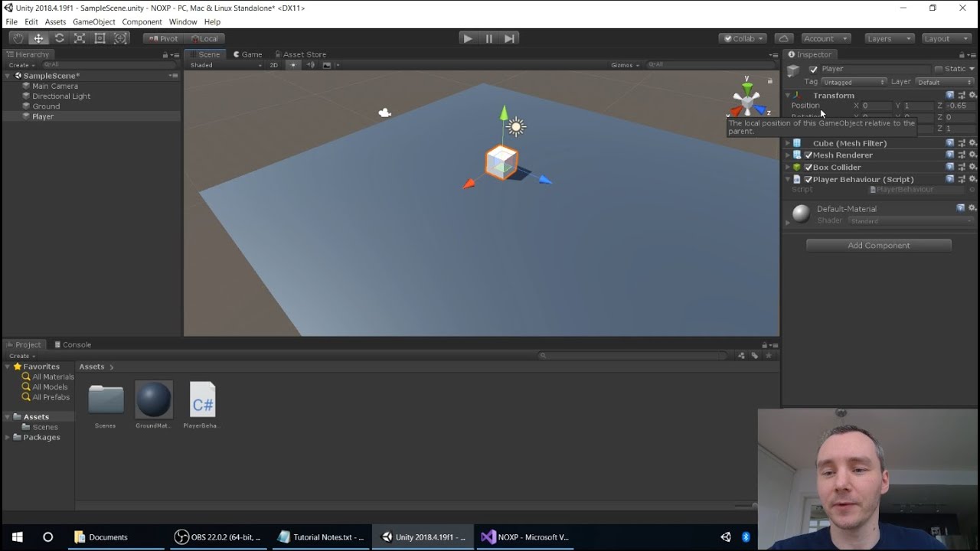Image resolution: width=980 pixels, height=551 pixels.
Task: Open the GameObject menu
Action: click(94, 21)
